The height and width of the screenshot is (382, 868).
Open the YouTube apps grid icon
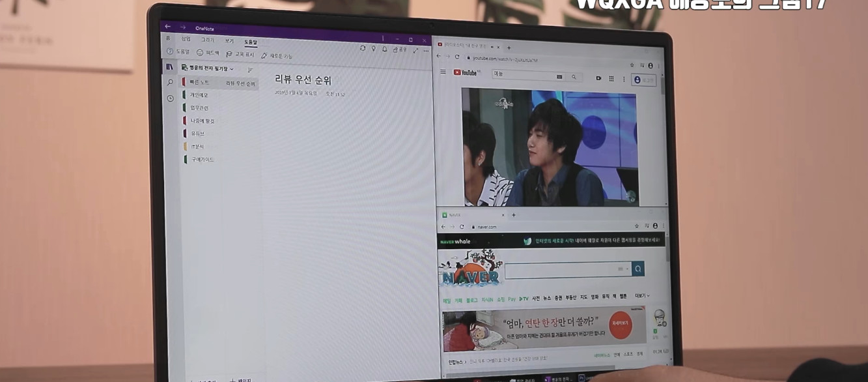611,79
